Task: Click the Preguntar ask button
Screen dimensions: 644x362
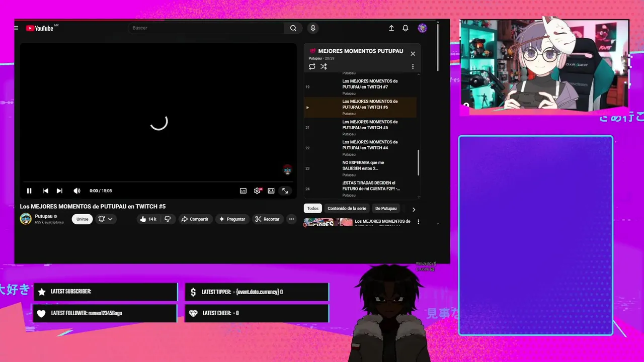Action: tap(232, 219)
